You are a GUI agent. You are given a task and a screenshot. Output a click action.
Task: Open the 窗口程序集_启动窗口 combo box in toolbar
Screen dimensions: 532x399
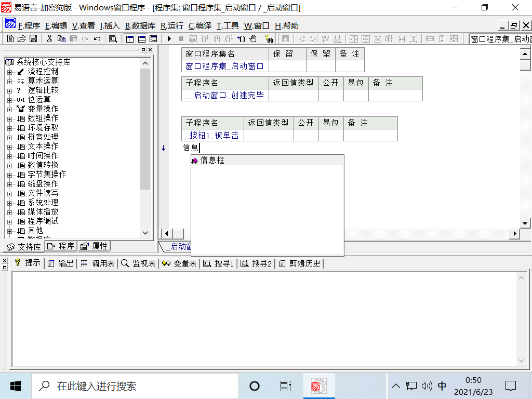click(500, 39)
